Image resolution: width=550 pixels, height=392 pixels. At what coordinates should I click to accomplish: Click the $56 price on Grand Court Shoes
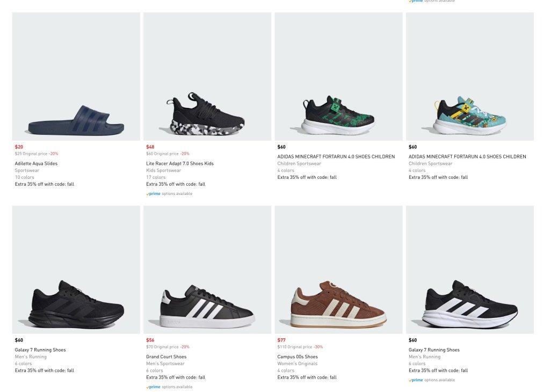150,340
